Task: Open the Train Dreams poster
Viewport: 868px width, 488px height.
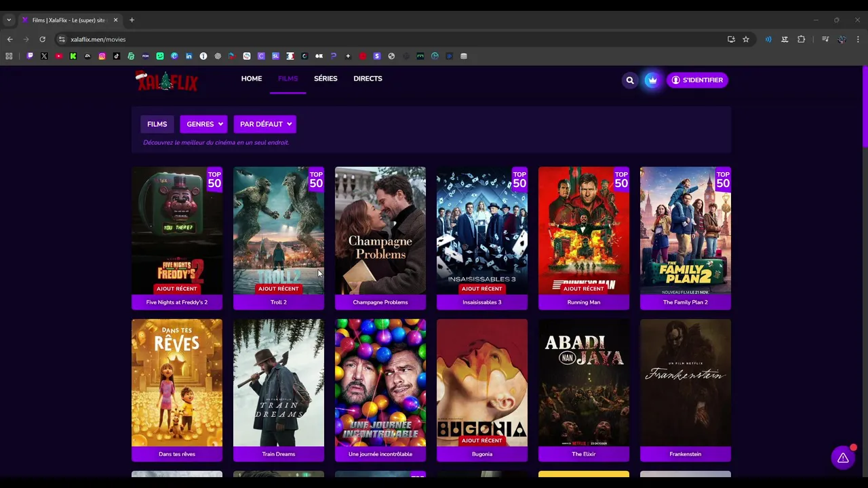Action: tap(279, 382)
